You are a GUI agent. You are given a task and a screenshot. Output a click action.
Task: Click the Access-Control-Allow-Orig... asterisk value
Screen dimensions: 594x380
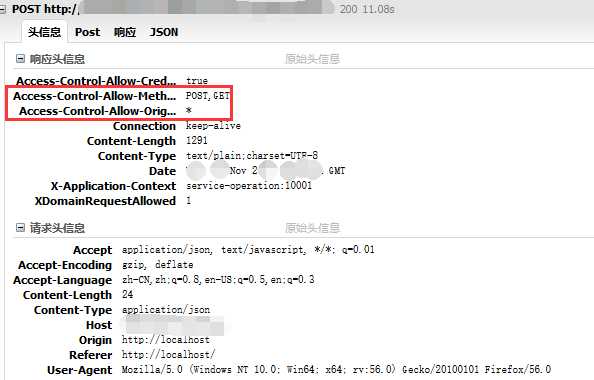pos(189,111)
